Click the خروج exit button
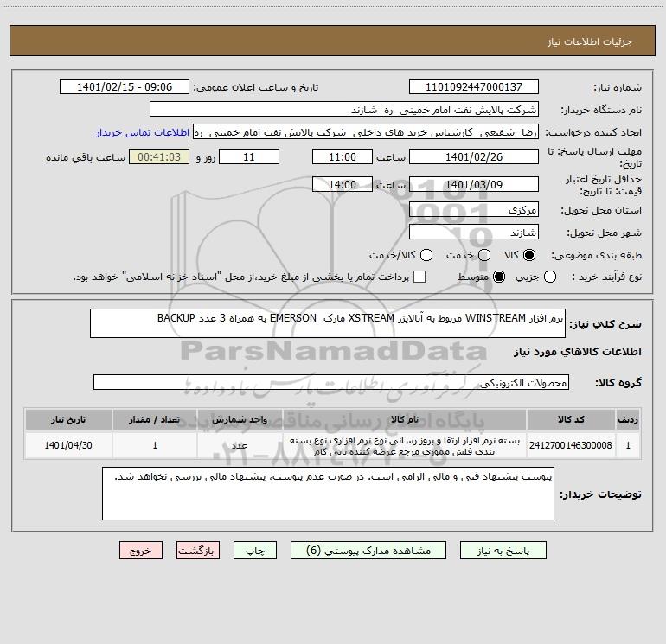666x644 pixels. click(x=141, y=551)
